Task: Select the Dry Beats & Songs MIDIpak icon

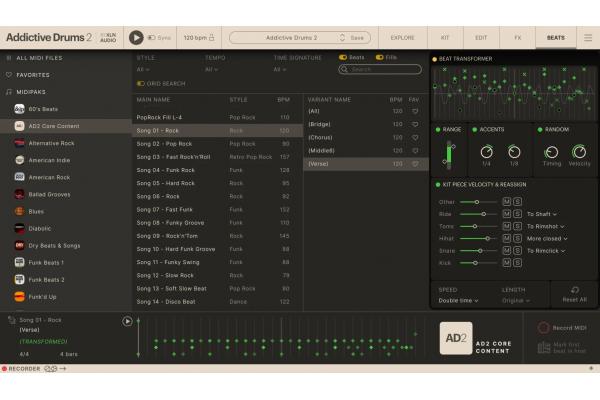Action: click(x=19, y=245)
